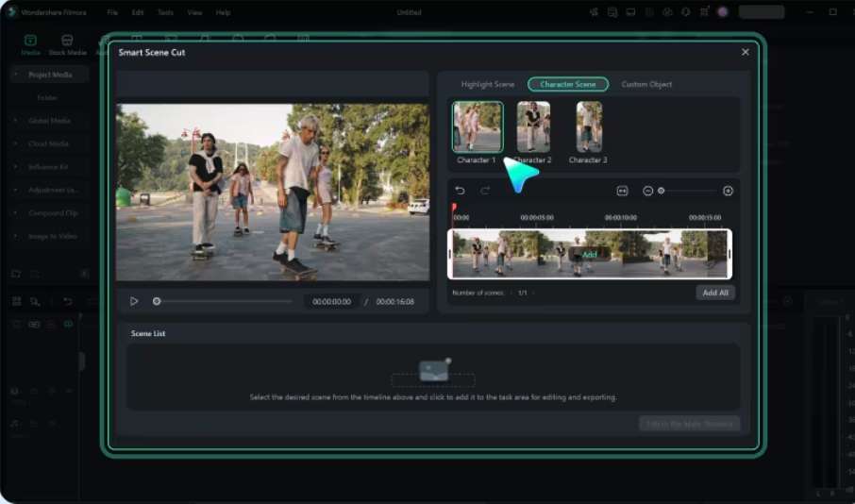
Task: Click the dark Export button in title bar
Action: [762, 12]
